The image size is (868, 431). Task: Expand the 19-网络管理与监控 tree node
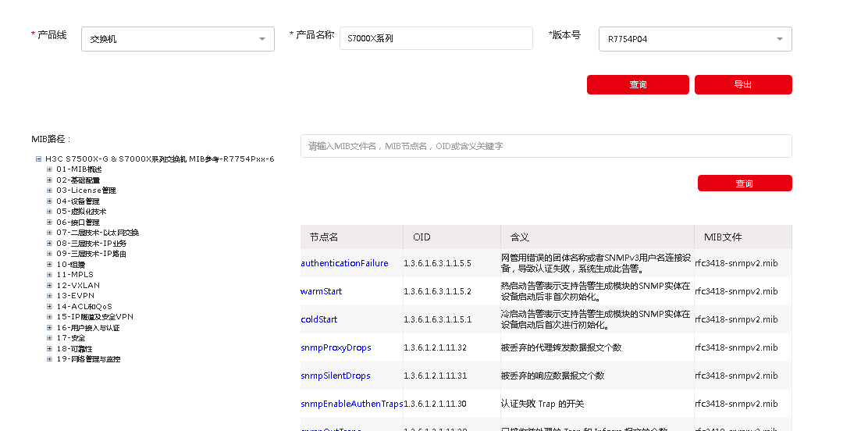(x=49, y=359)
